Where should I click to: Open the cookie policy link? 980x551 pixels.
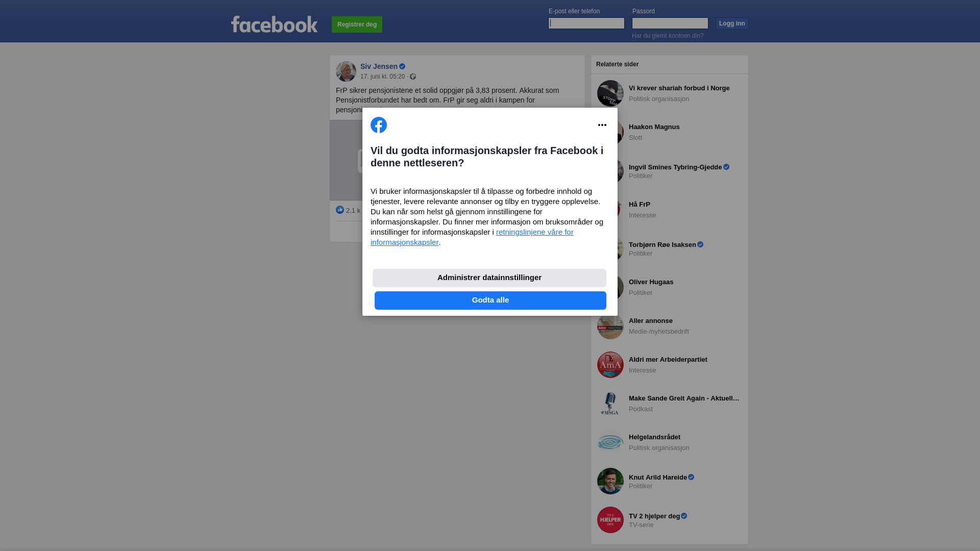(472, 237)
